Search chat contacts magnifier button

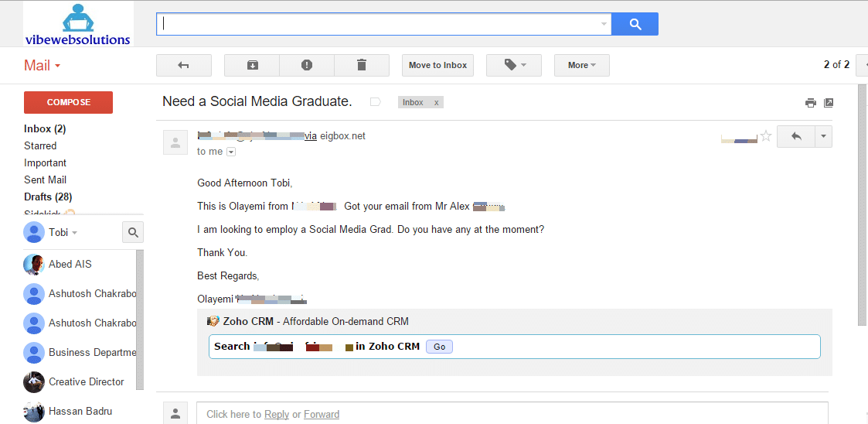coord(133,232)
